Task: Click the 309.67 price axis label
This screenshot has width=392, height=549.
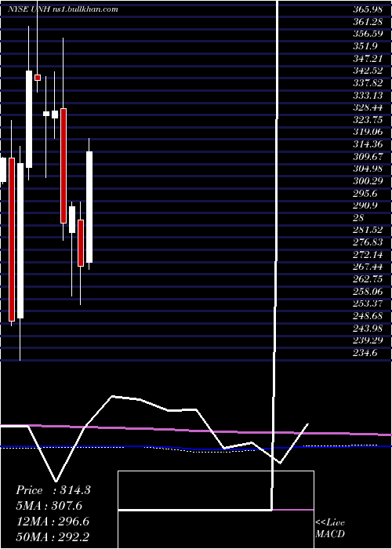Action: (x=368, y=157)
